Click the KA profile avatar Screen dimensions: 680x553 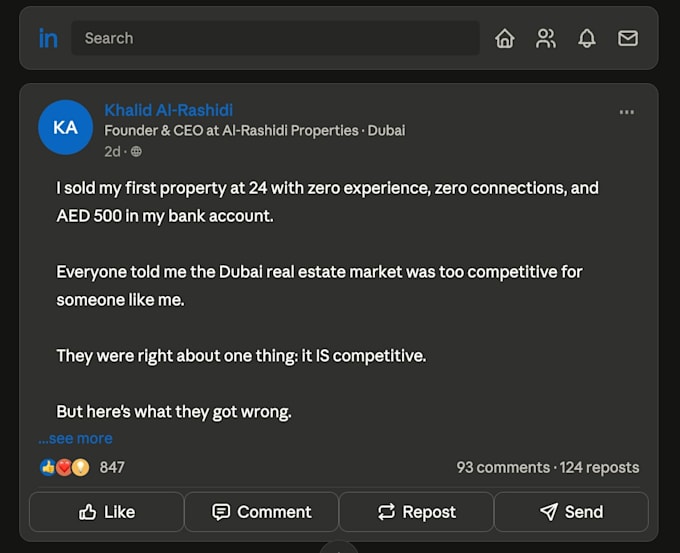click(x=65, y=128)
